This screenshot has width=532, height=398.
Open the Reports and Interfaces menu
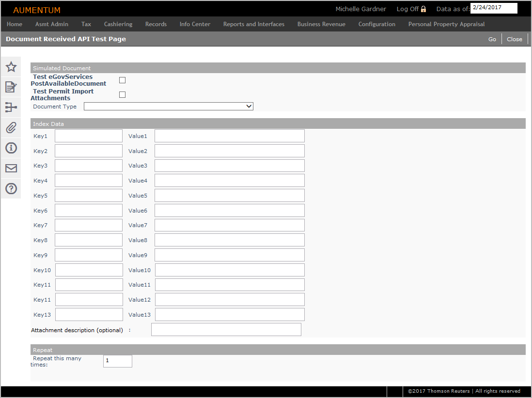(x=253, y=24)
